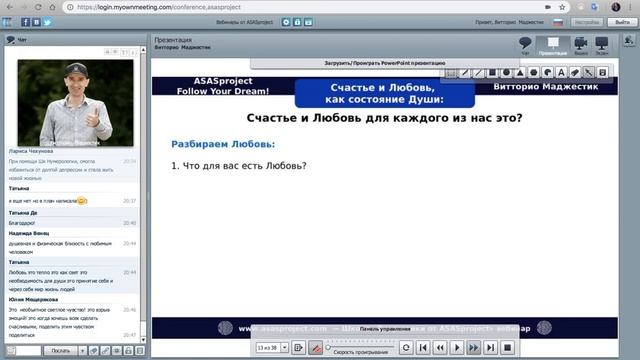Toggle the red pencil drawing mode button
640x360 pixels.
[316, 348]
